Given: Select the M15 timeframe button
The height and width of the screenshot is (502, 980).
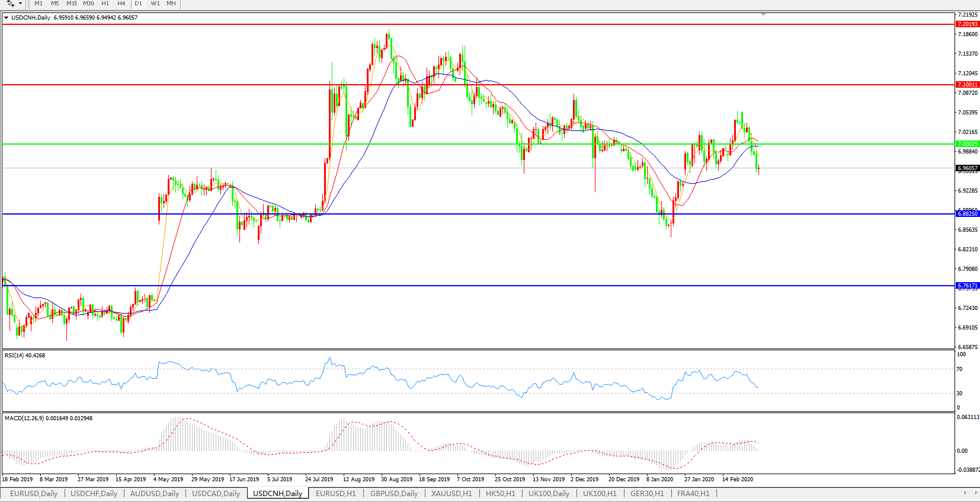Looking at the screenshot, I should coord(72,4).
